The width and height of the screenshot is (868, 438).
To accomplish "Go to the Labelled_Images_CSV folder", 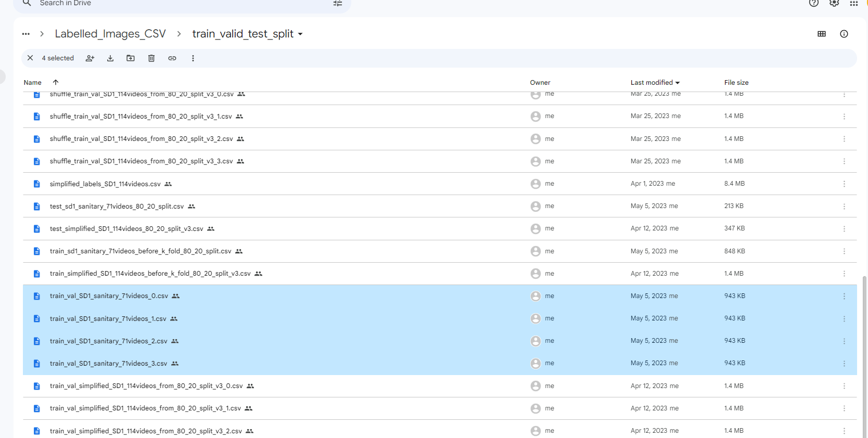I will 110,34.
